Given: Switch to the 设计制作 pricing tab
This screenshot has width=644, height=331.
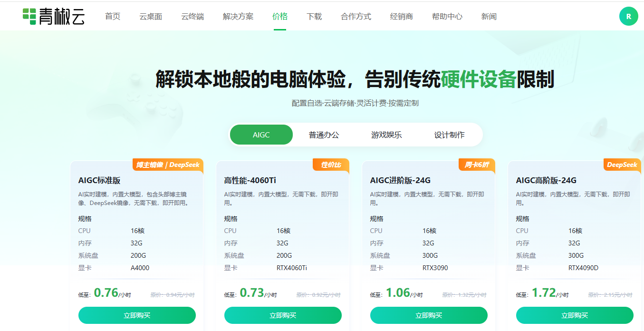Looking at the screenshot, I should point(449,135).
